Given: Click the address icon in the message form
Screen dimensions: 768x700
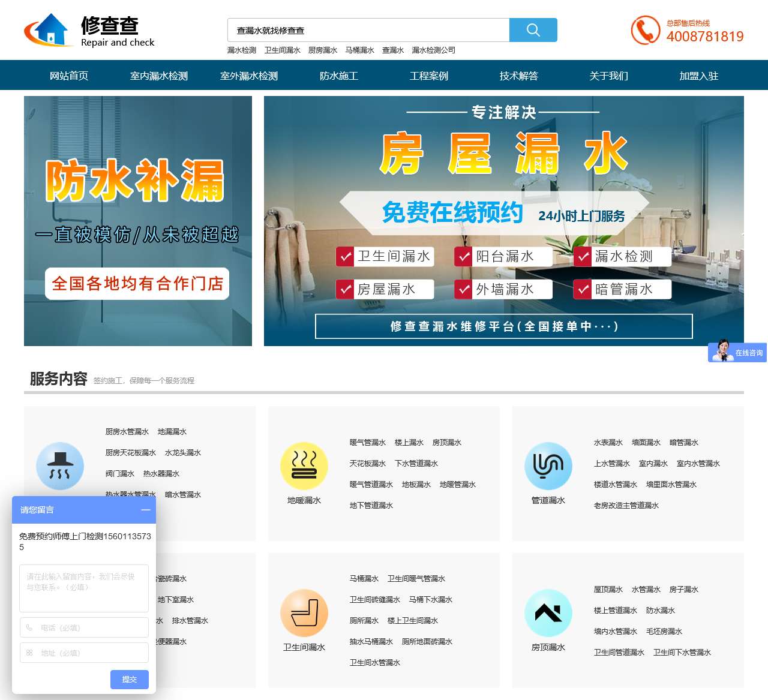Looking at the screenshot, I should tap(29, 653).
